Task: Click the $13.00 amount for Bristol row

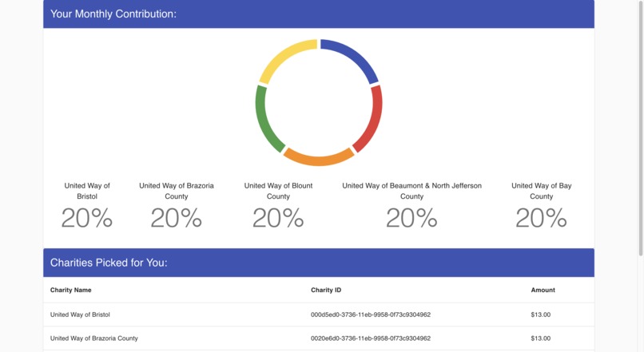Action: pos(540,314)
